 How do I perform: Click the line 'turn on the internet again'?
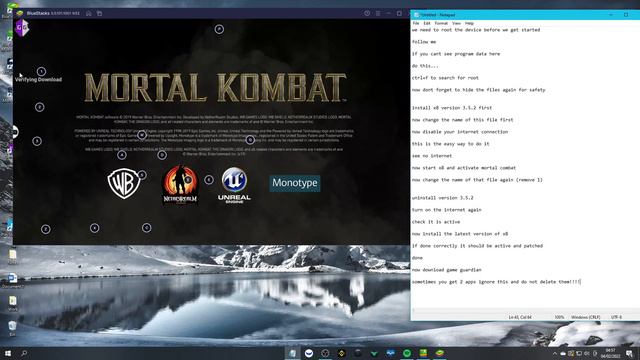447,210
